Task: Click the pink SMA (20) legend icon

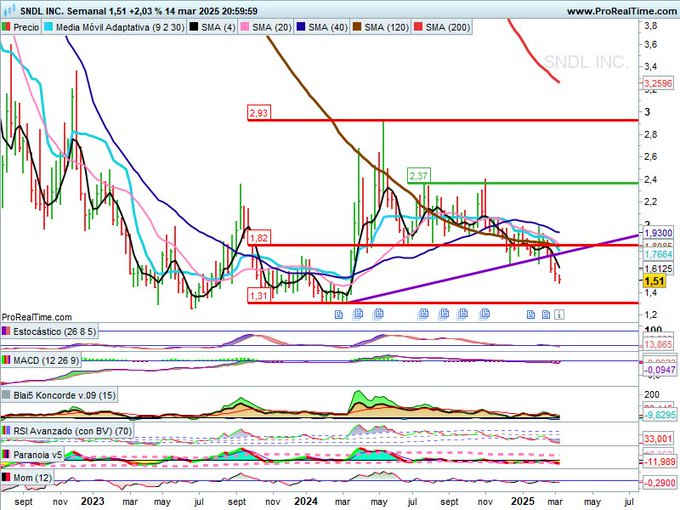Action: pyautogui.click(x=245, y=27)
